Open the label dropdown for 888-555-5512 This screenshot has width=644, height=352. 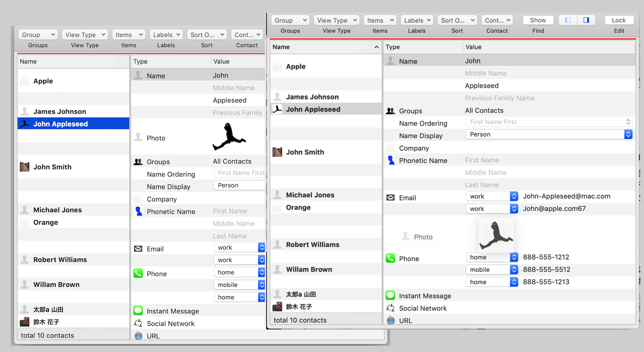(x=492, y=270)
